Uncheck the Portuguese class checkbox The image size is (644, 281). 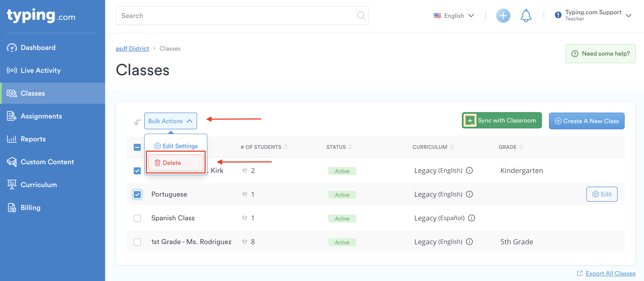pos(137,195)
